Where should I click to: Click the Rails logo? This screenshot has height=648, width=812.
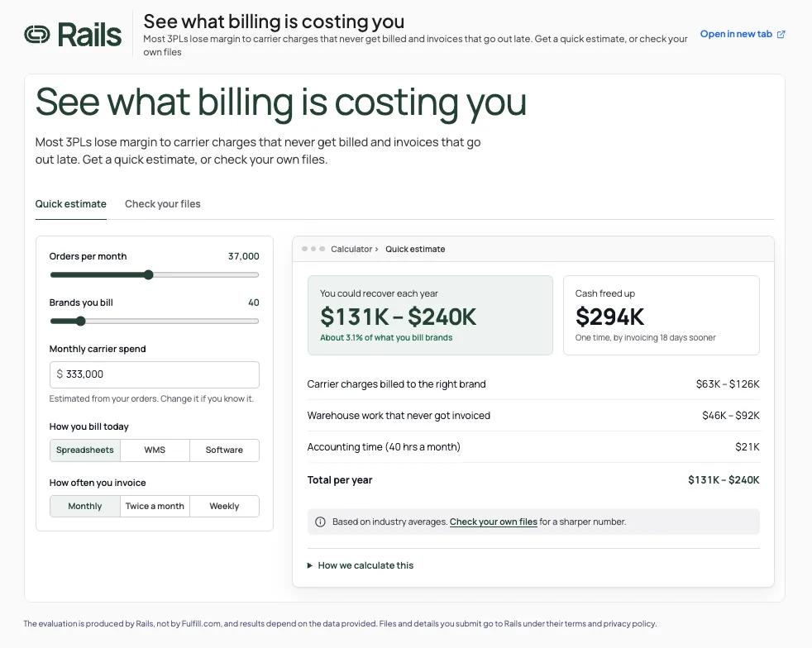click(x=73, y=35)
